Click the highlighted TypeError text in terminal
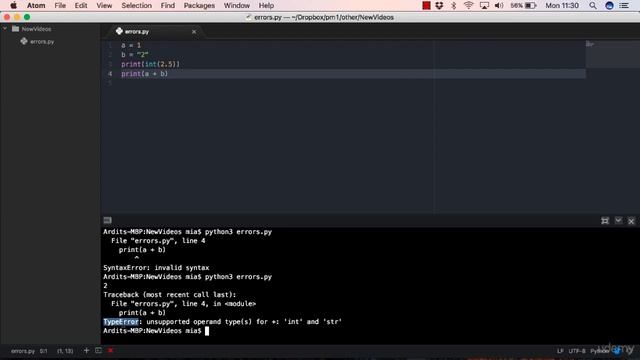This screenshot has height=360, width=640. pos(121,322)
